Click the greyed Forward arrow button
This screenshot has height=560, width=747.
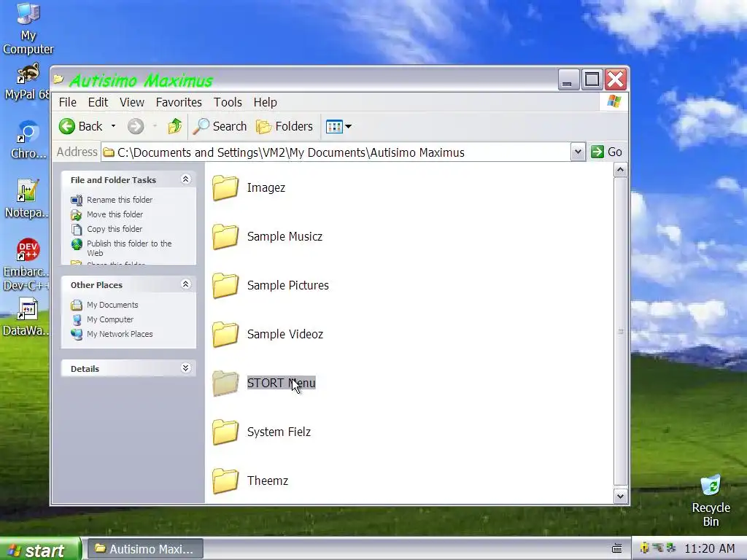[x=136, y=126]
